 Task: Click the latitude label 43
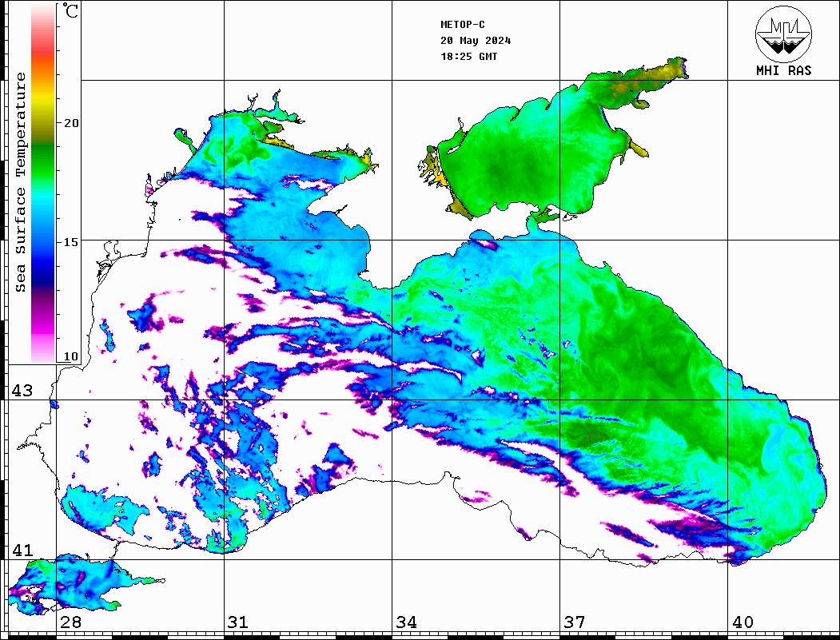pos(22,391)
